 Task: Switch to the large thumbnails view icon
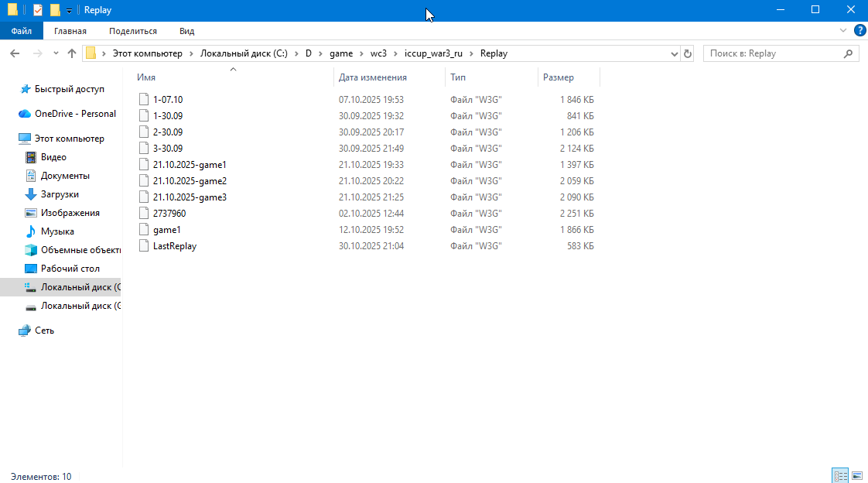(x=857, y=476)
